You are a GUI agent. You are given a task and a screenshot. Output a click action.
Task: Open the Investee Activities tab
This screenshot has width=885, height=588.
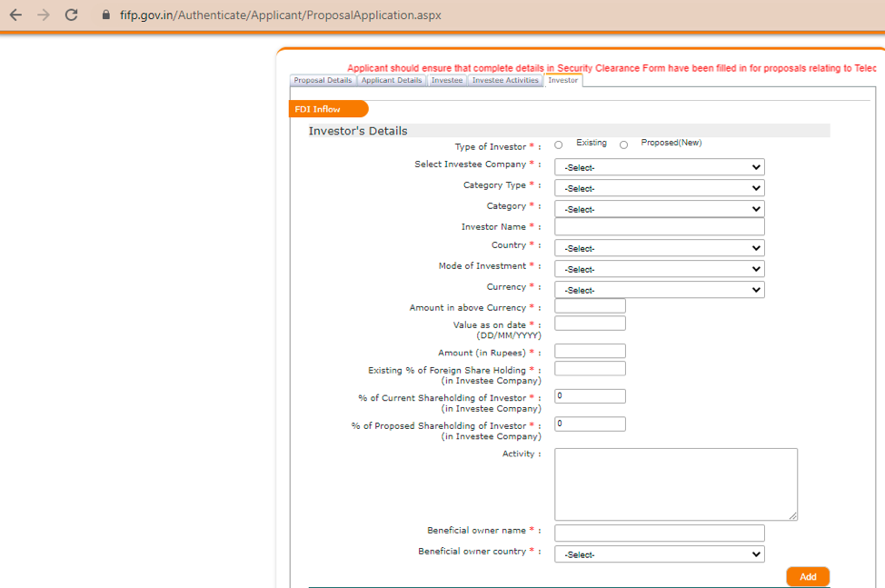coord(505,81)
